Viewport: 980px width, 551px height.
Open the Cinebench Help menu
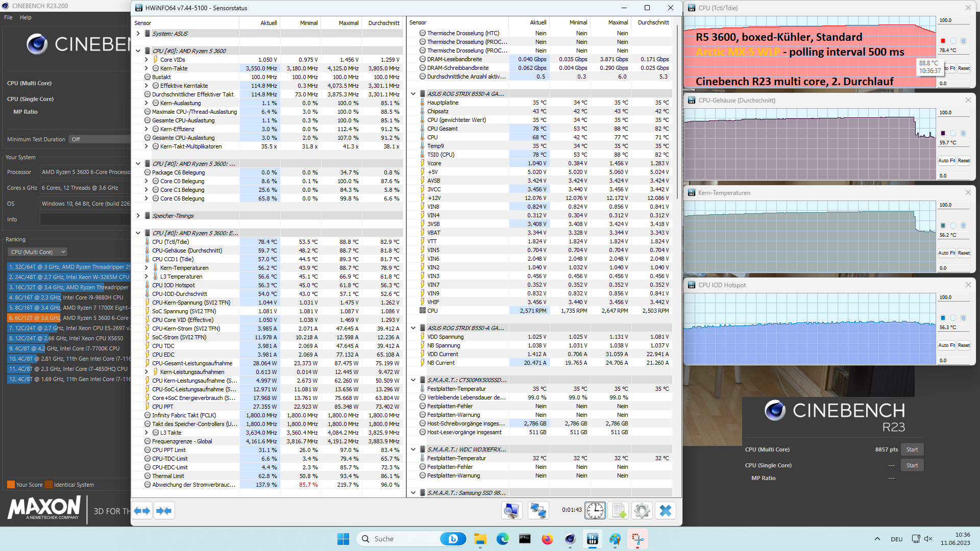coord(26,17)
